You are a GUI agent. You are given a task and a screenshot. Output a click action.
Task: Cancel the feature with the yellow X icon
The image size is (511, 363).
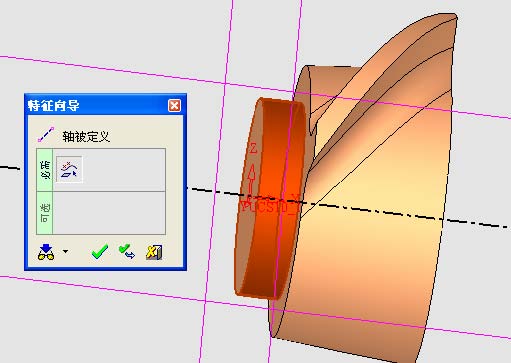(154, 252)
